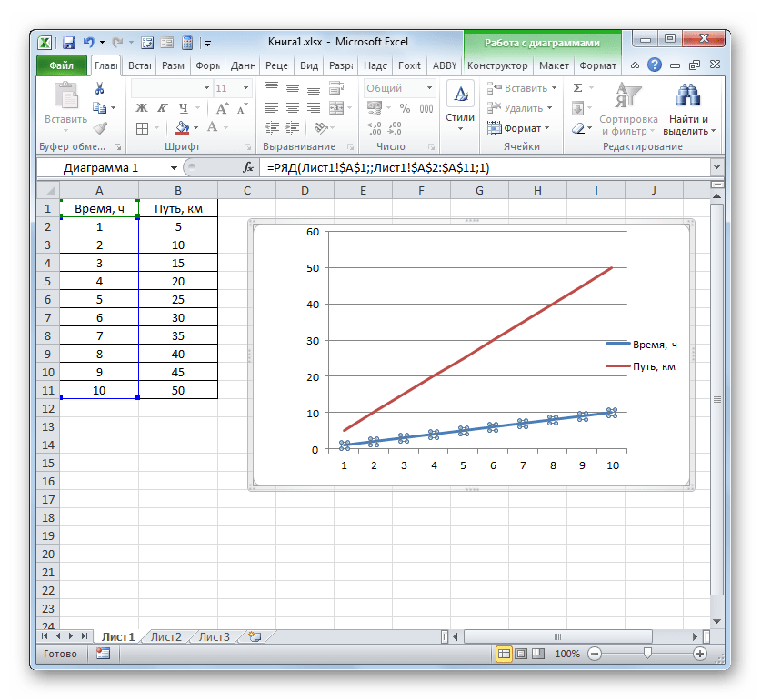Decrease indent in alignment group
761x700 pixels.
tap(272, 127)
